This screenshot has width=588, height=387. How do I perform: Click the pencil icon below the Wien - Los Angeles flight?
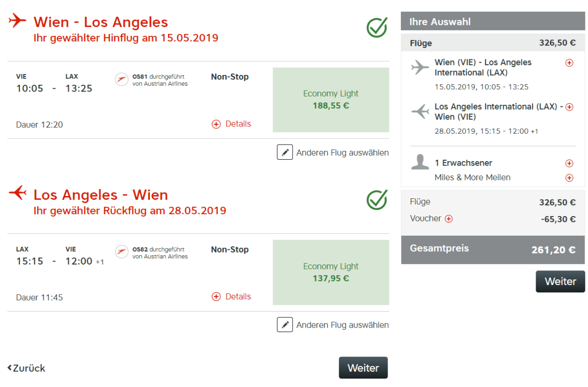[285, 152]
